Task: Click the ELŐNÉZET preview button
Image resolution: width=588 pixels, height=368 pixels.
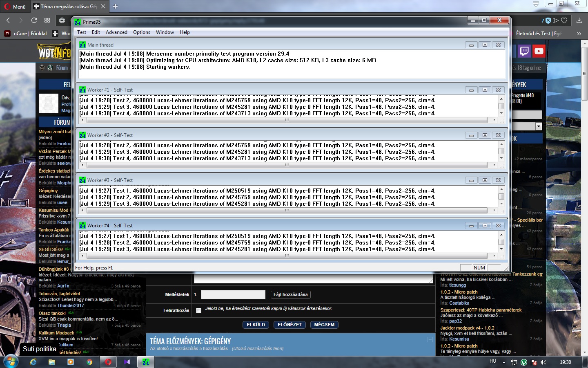Action: tap(290, 325)
